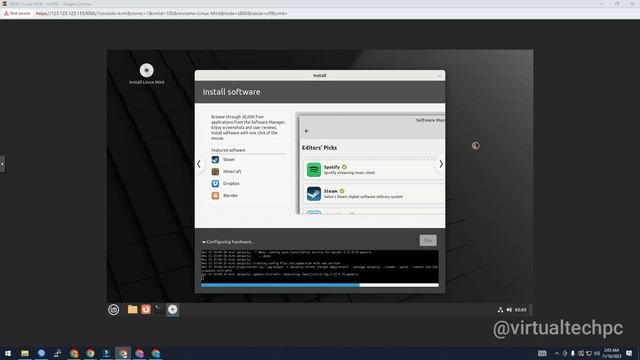Click the 02:05 clock in Mint panel
Screen dimensions: 640x360
520,310
